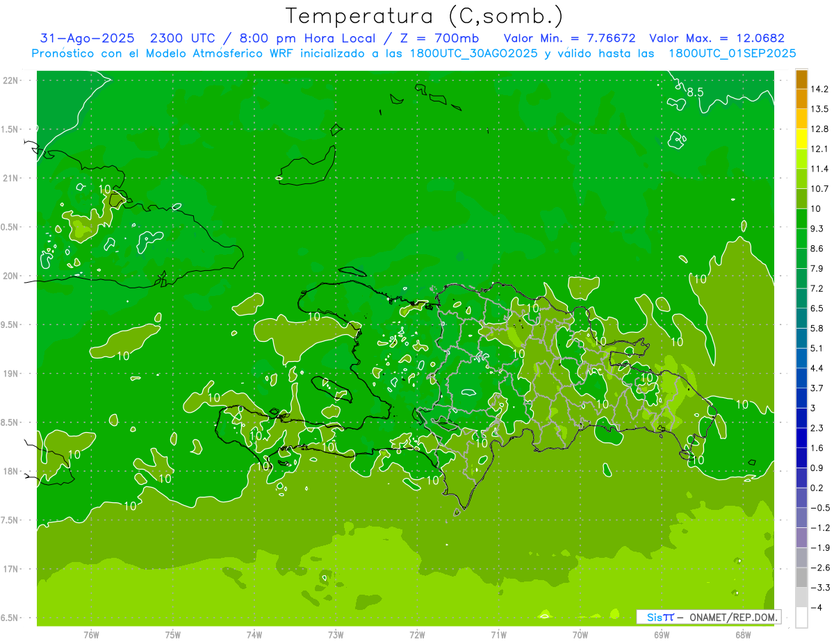Click the title 'Temperatura (C,somb.)'
Viewport: 834px width, 644px height.
click(424, 16)
